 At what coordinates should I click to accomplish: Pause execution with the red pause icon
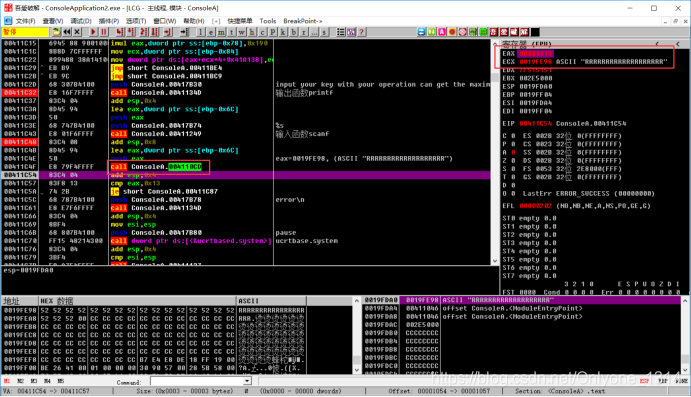104,32
